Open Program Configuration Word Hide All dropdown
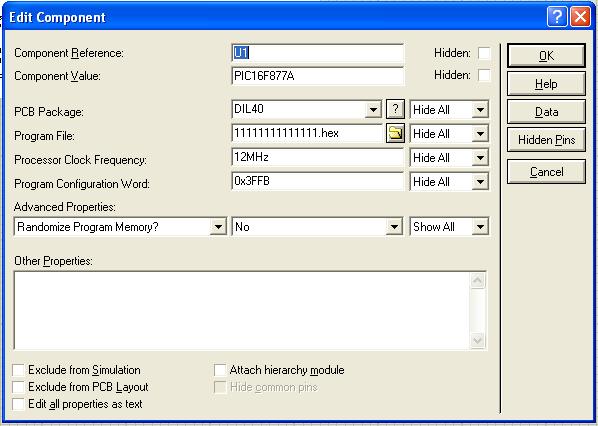Screen dimensions: 598x426 click(480, 182)
